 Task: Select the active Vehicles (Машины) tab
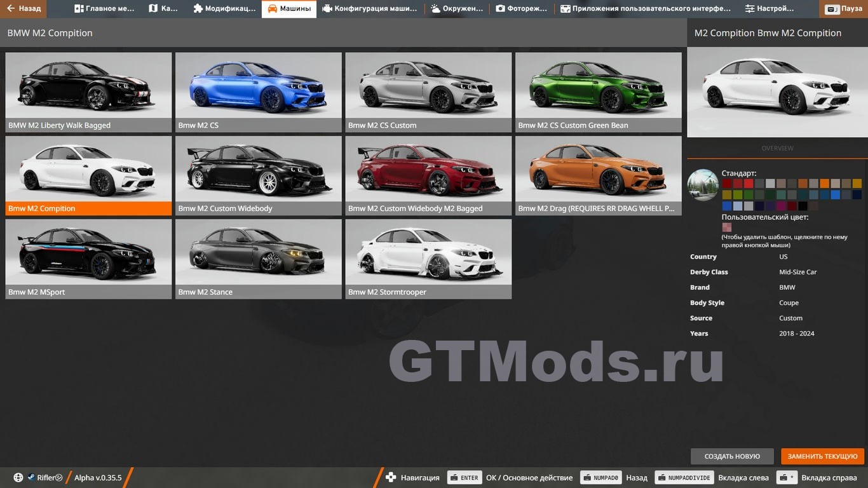coord(289,9)
